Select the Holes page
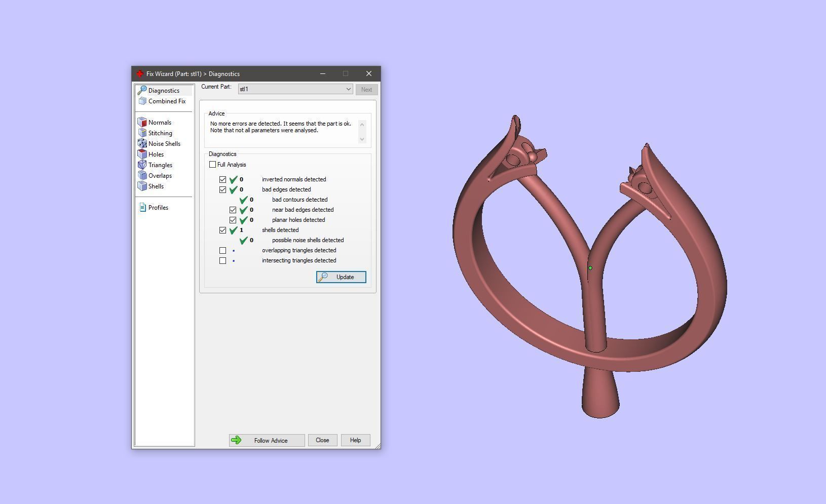This screenshot has height=504, width=826. 156,154
